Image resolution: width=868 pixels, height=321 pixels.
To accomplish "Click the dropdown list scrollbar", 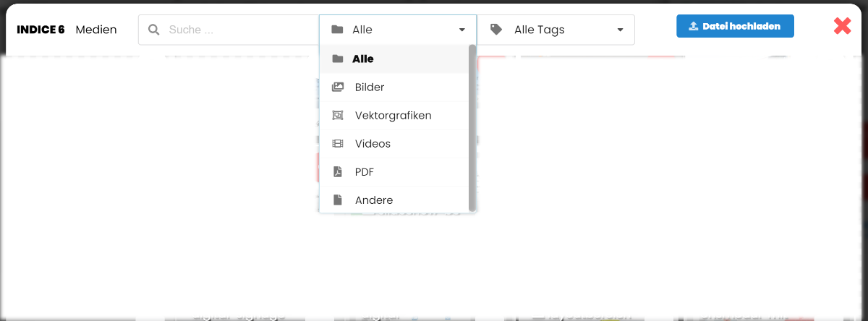I will tap(472, 127).
